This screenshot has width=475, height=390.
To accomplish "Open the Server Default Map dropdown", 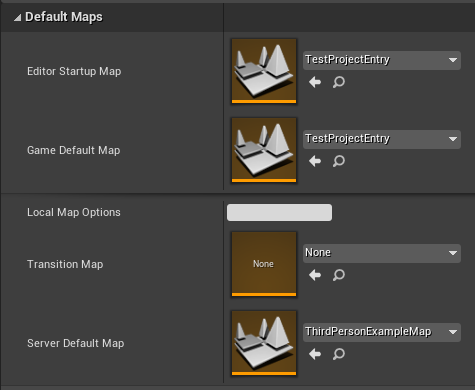I will click(x=382, y=332).
